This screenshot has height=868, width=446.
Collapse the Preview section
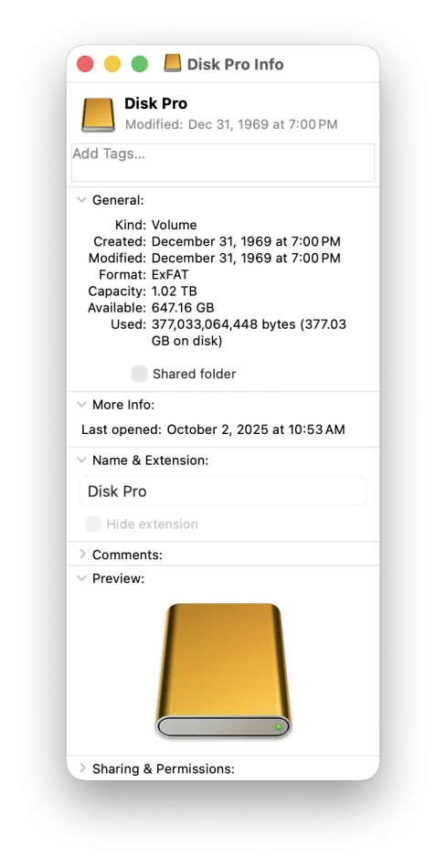(x=82, y=578)
